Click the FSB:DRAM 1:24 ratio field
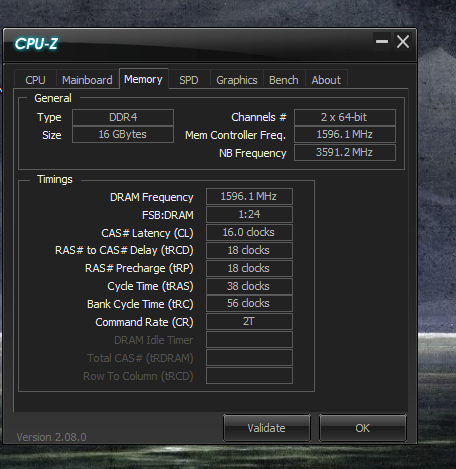This screenshot has width=456, height=469. pyautogui.click(x=249, y=214)
